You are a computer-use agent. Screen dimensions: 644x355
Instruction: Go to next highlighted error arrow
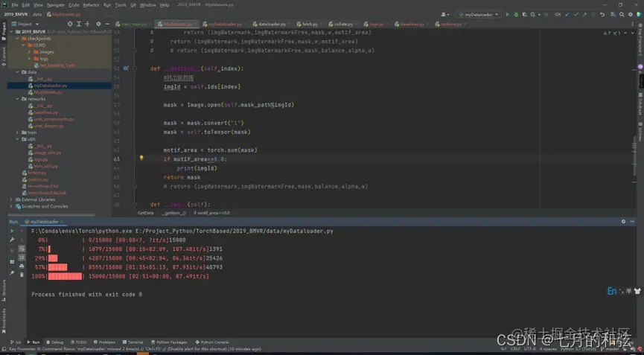(631, 33)
